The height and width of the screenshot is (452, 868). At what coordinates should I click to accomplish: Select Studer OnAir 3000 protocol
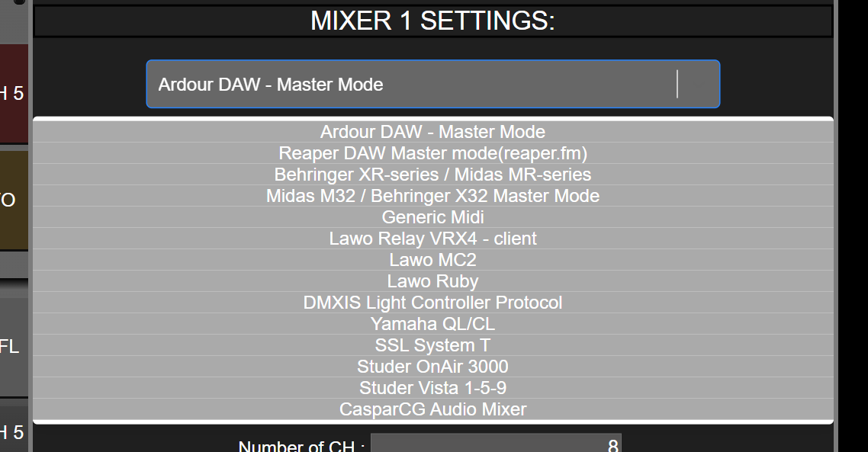[432, 366]
